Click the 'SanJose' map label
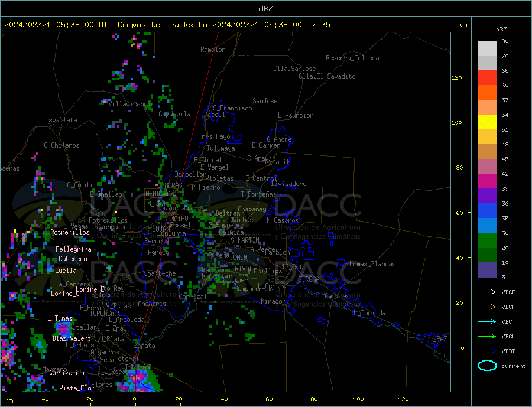Screen dimensions: 532x407 click(265, 101)
